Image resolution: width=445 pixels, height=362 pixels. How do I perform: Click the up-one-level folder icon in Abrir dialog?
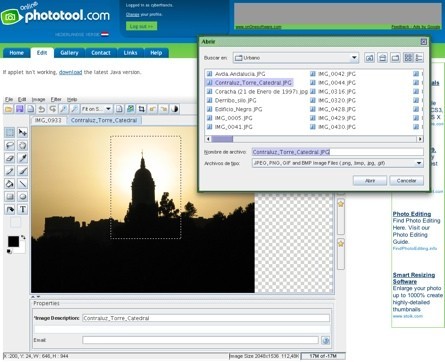coord(369,58)
